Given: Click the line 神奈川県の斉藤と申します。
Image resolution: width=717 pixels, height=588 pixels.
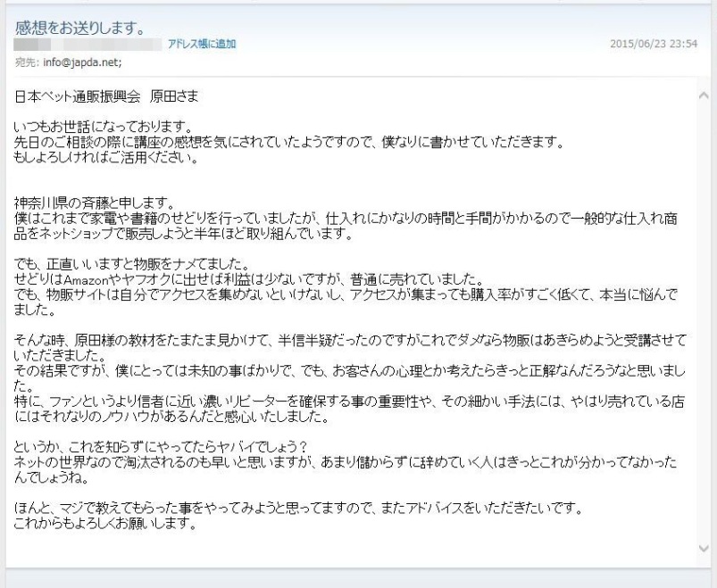Looking at the screenshot, I should coord(95,203).
